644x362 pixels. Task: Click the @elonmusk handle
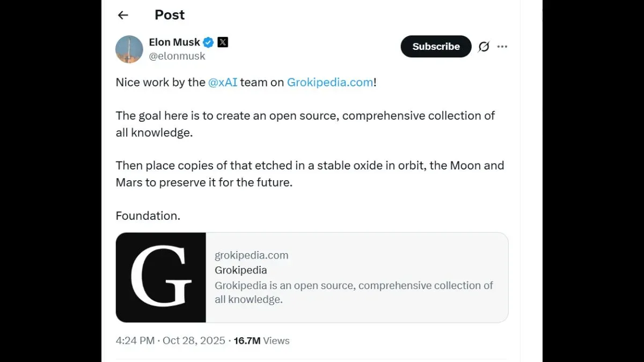coord(177,56)
